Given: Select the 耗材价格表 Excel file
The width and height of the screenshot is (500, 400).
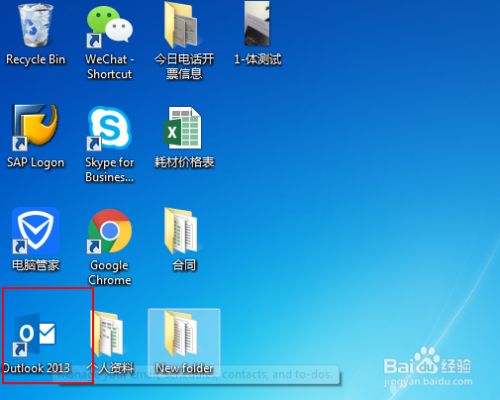Looking at the screenshot, I should click(183, 128).
